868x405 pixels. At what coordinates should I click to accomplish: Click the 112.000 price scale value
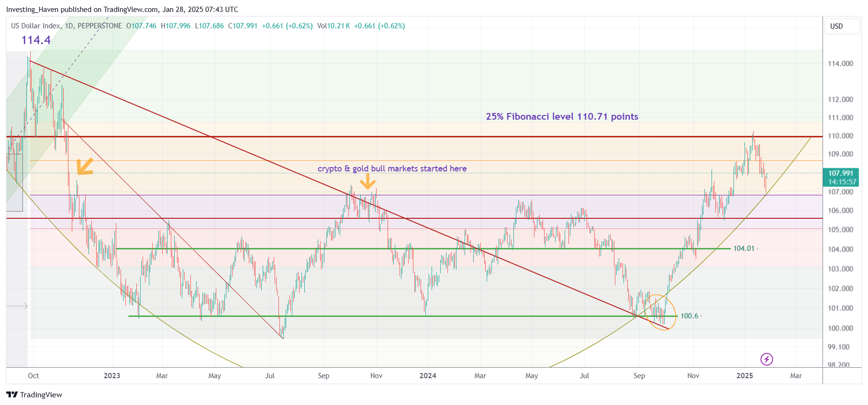(840, 100)
